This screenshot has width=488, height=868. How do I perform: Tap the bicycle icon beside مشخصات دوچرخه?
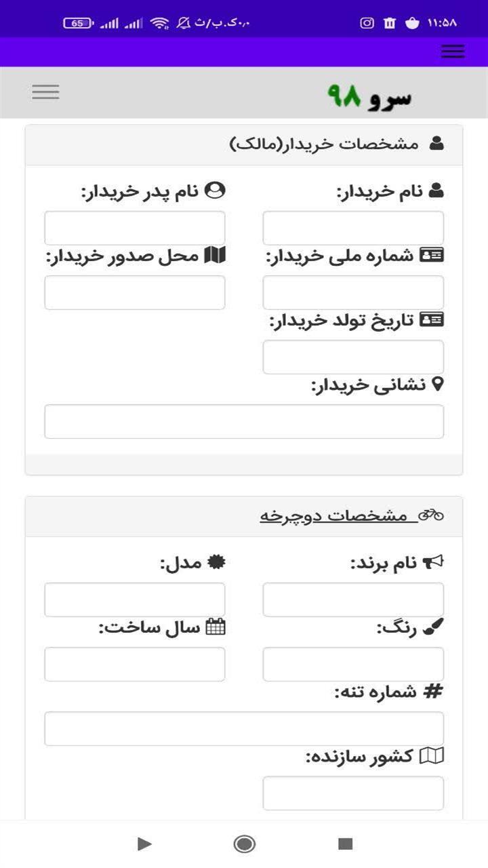(x=431, y=515)
